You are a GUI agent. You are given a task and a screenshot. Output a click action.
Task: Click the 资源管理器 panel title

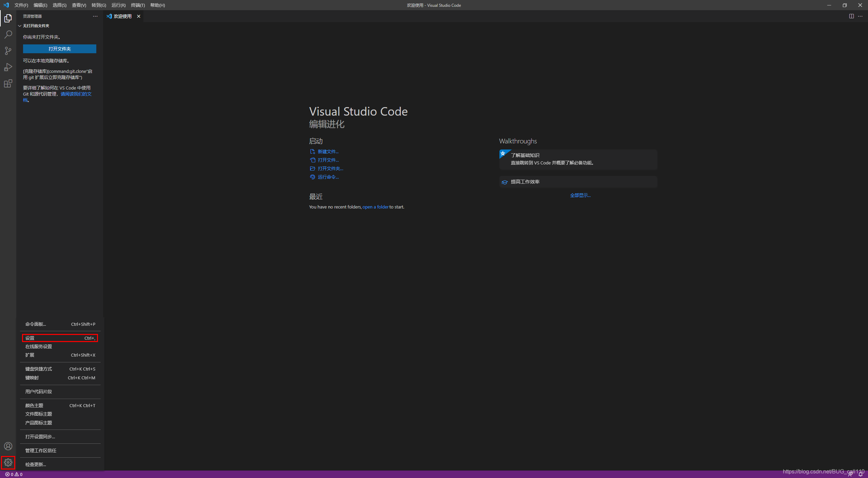[x=33, y=16]
